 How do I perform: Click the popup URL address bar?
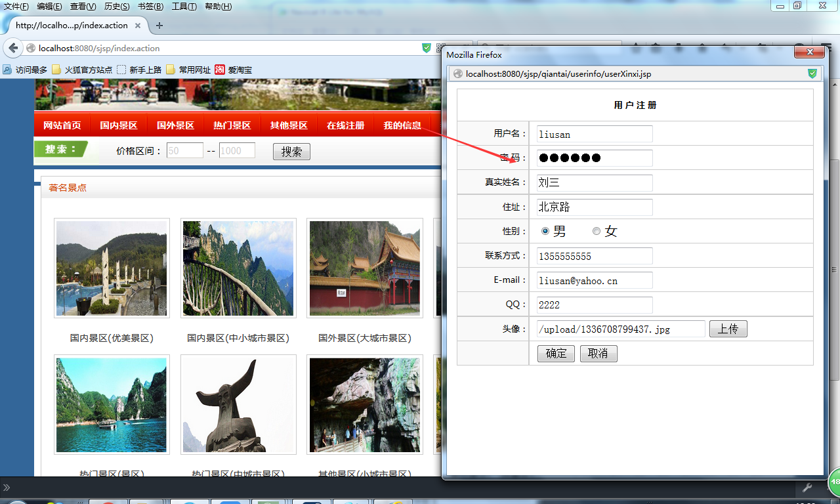[x=635, y=73]
